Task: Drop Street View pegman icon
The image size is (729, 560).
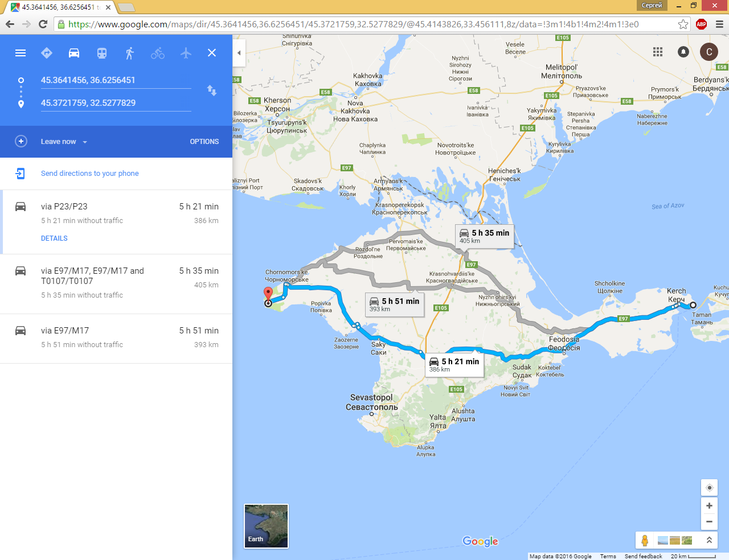Action: (x=645, y=540)
